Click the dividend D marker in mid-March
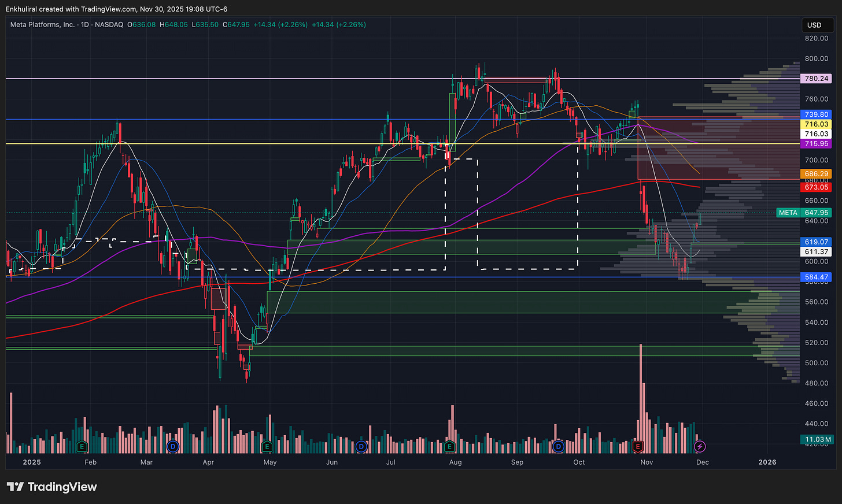Screen dimensions: 842x504 pos(172,446)
